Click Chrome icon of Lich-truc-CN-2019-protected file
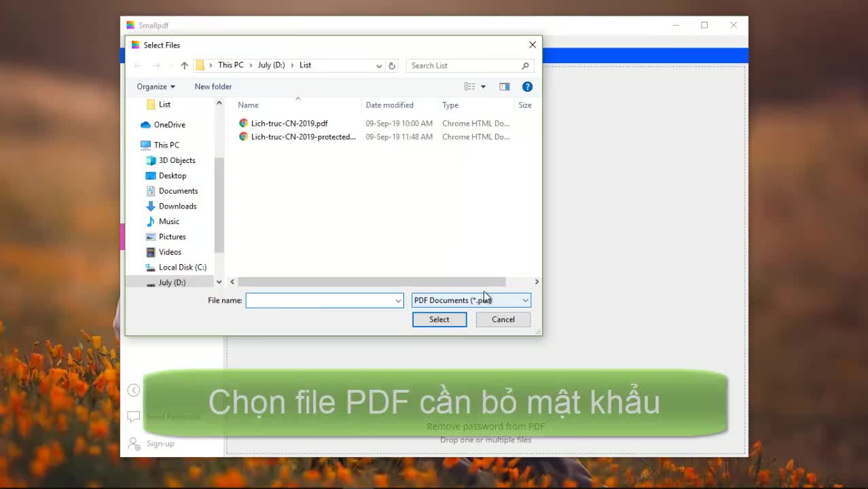 [x=243, y=137]
